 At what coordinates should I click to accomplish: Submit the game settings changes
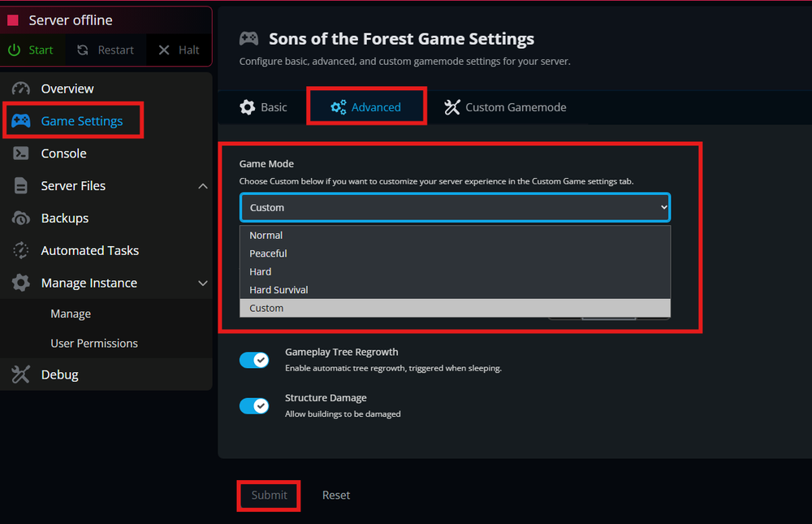268,495
